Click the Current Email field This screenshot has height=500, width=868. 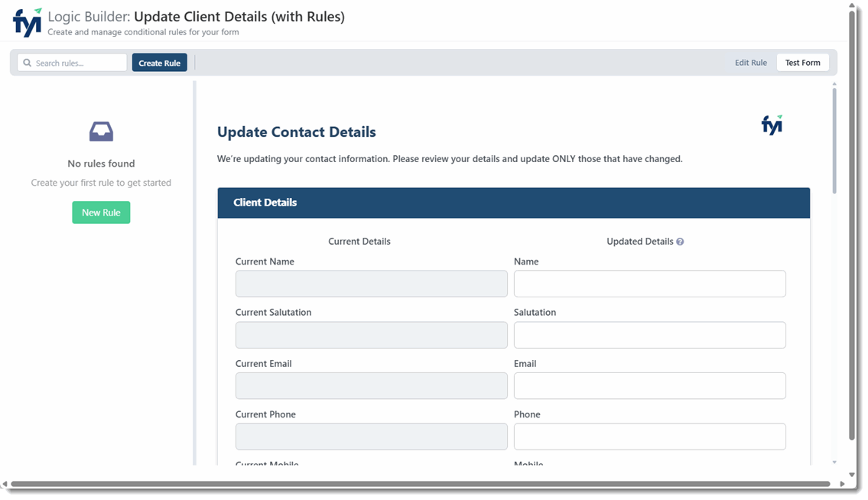tap(372, 385)
